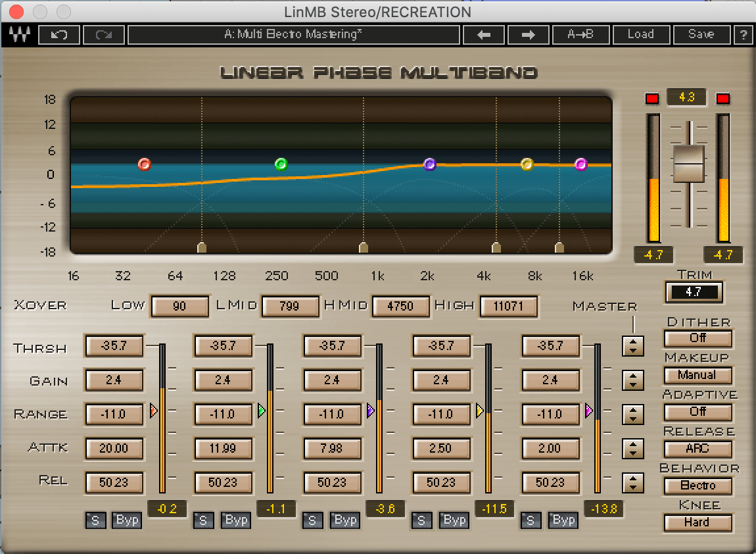Click the purple range arrow of band three
The height and width of the screenshot is (554, 756).
(x=371, y=411)
